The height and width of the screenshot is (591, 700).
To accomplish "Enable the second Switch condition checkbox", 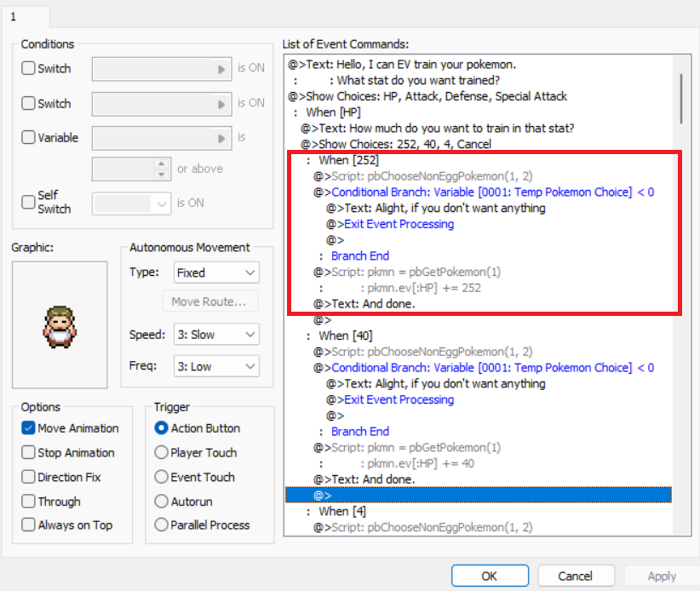I will click(x=28, y=103).
